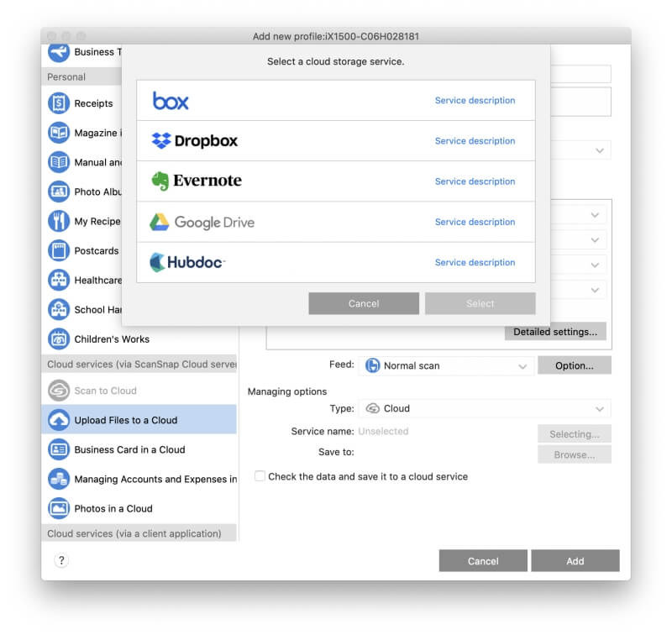The width and height of the screenshot is (672, 635).
Task: Click the Personal section header
Action: [x=81, y=76]
